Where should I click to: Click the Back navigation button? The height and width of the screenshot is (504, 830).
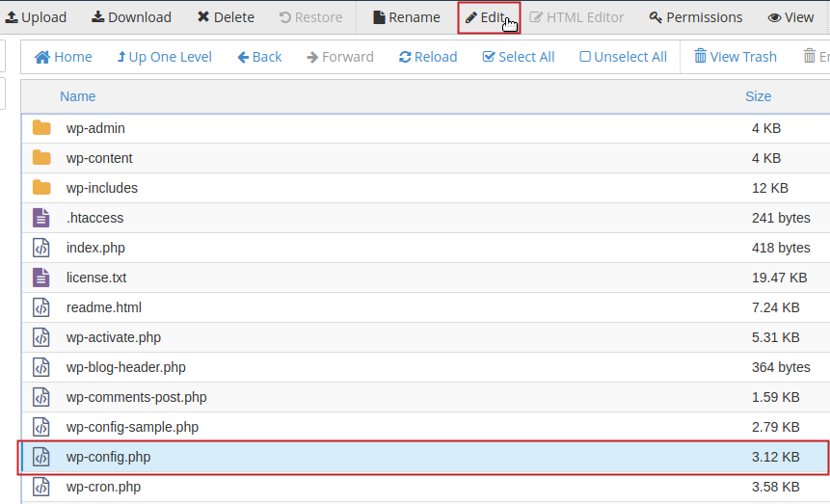pyautogui.click(x=259, y=57)
